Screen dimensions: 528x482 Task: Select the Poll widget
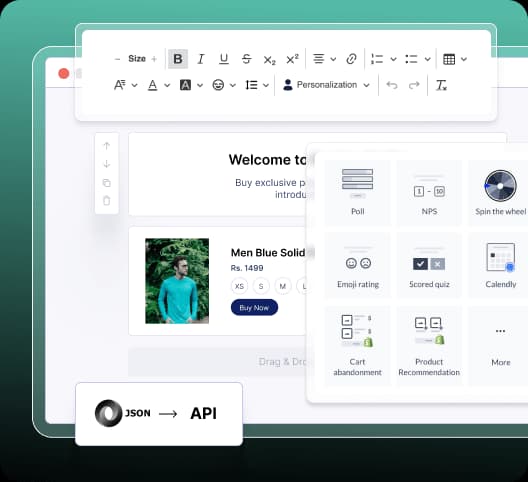tap(358, 192)
